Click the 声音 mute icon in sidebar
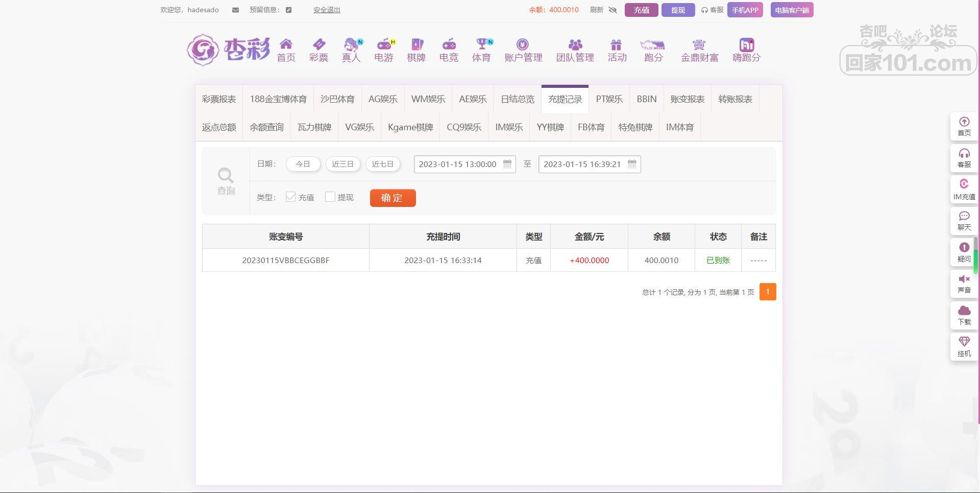980x493 pixels. (964, 279)
